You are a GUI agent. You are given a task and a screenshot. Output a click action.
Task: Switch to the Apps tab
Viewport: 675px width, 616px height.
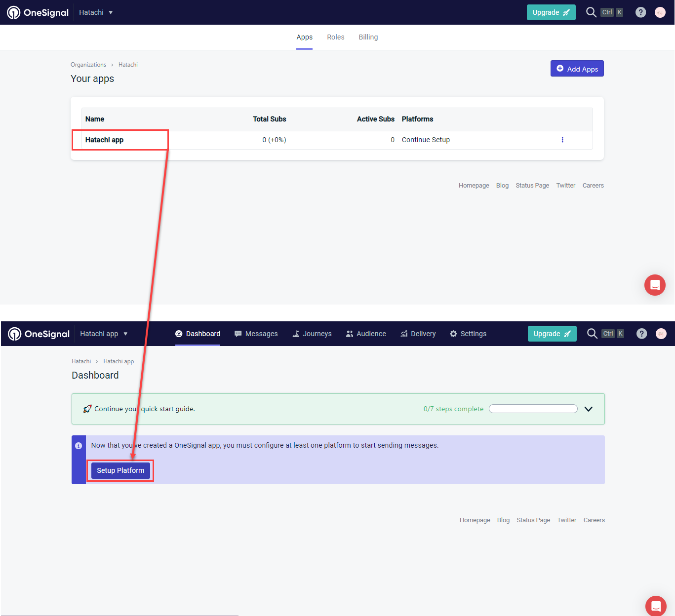tap(305, 38)
